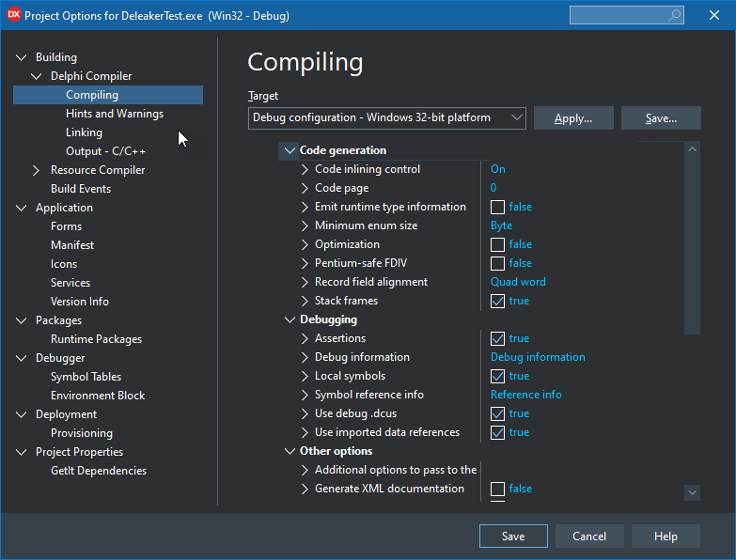Toggle Emit runtime type information checkbox
This screenshot has width=736, height=560.
497,207
